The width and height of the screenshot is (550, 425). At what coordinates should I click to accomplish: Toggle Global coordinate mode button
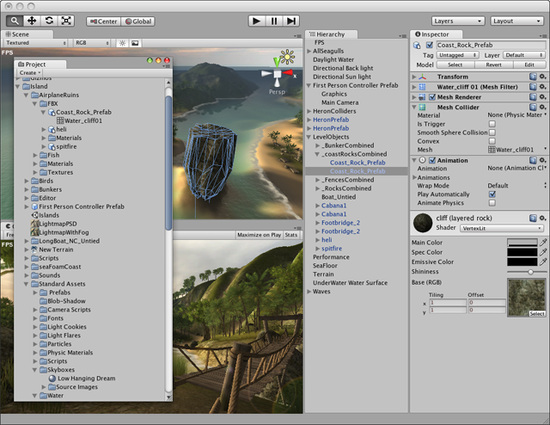138,21
